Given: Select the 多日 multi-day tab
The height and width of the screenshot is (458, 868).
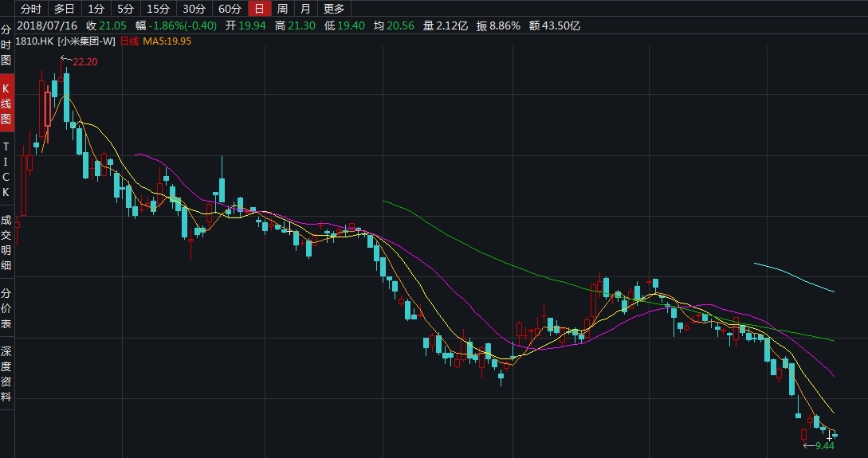Looking at the screenshot, I should pos(65,9).
